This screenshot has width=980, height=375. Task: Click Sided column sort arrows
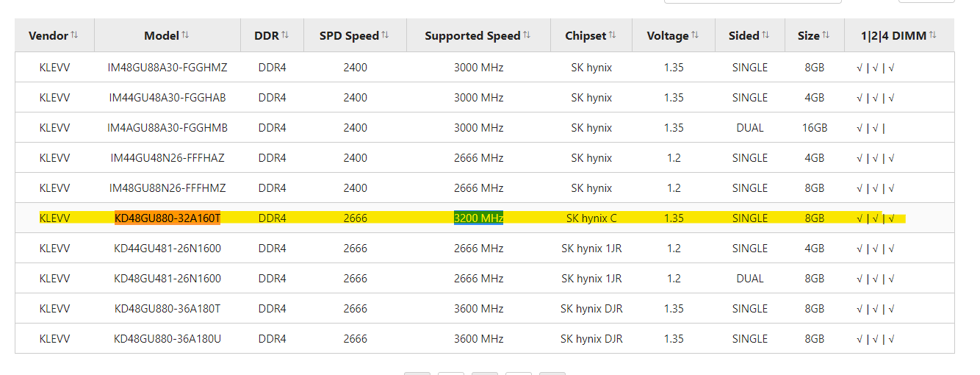tap(765, 35)
